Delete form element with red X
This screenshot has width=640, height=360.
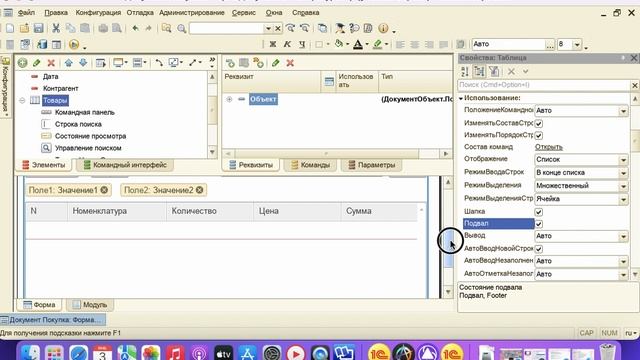[51, 63]
